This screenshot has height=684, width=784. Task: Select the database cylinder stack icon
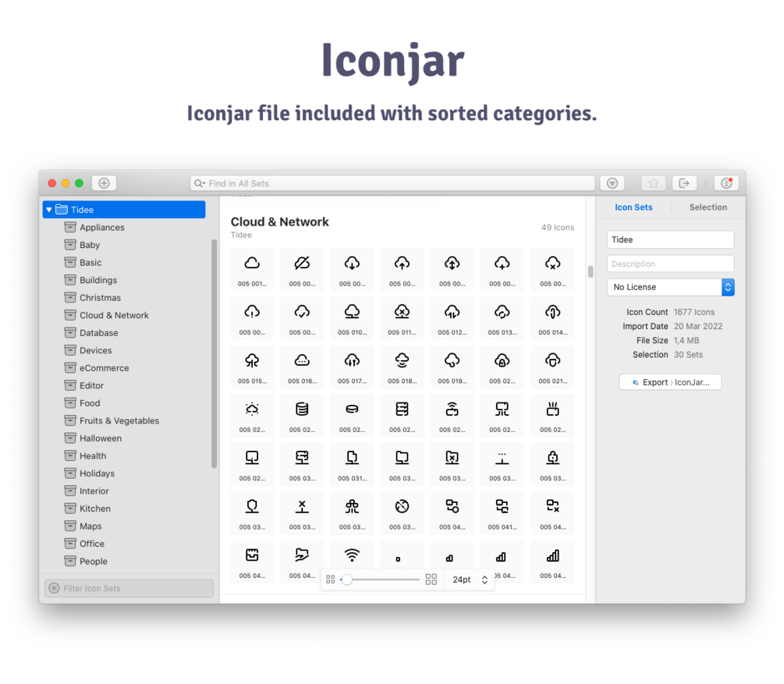tap(302, 415)
